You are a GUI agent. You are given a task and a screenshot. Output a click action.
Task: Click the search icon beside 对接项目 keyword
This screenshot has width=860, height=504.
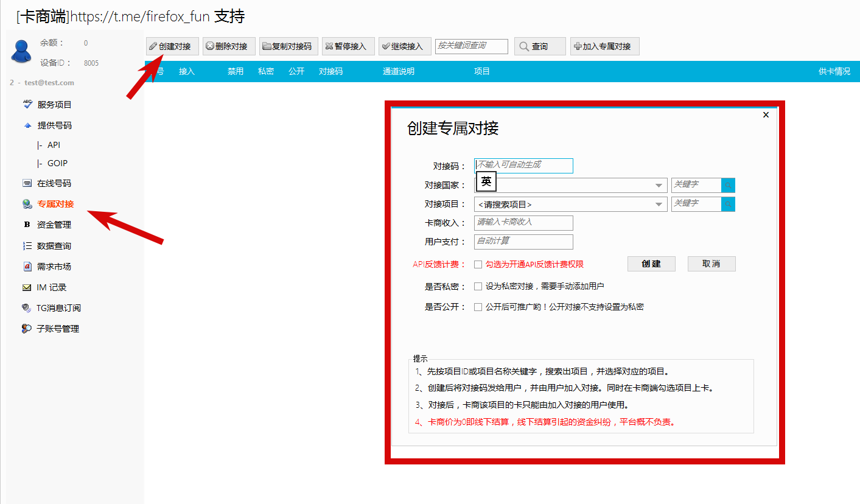pos(728,204)
